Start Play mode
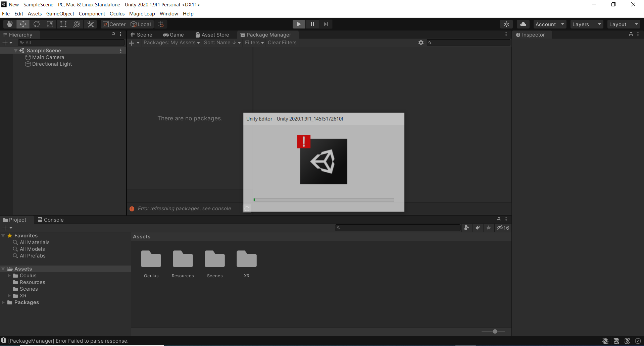The width and height of the screenshot is (644, 346). 299,24
